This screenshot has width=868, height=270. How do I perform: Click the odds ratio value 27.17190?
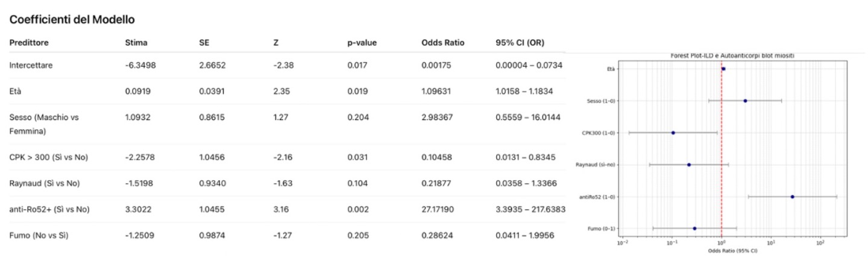coord(442,209)
